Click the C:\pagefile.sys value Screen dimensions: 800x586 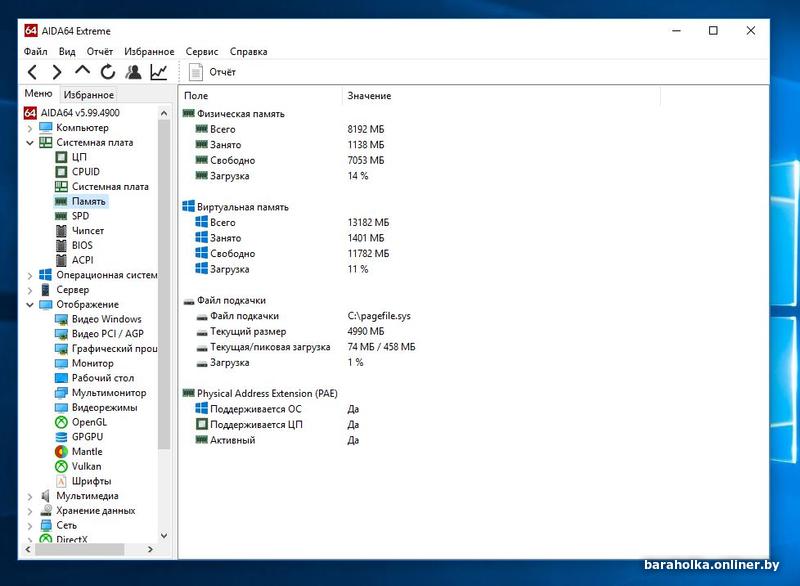tap(379, 316)
